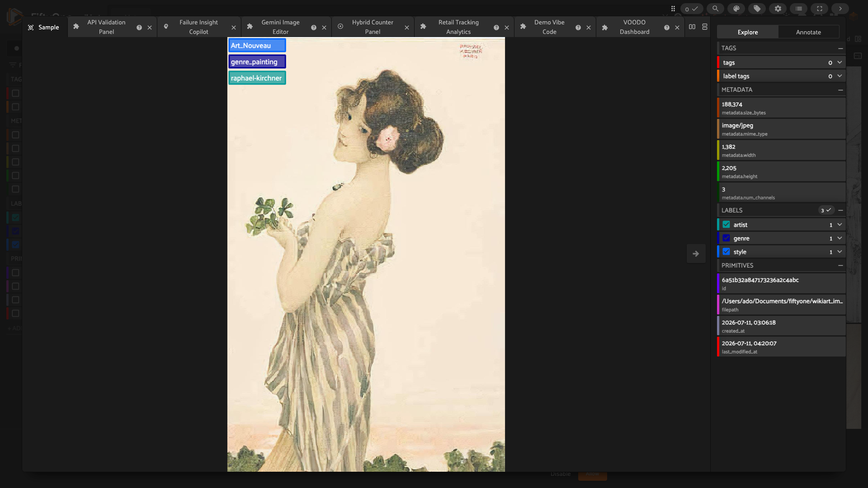This screenshot has height=488, width=868.
Task: Toggle fullscreen with the expand icon
Action: coord(820,9)
